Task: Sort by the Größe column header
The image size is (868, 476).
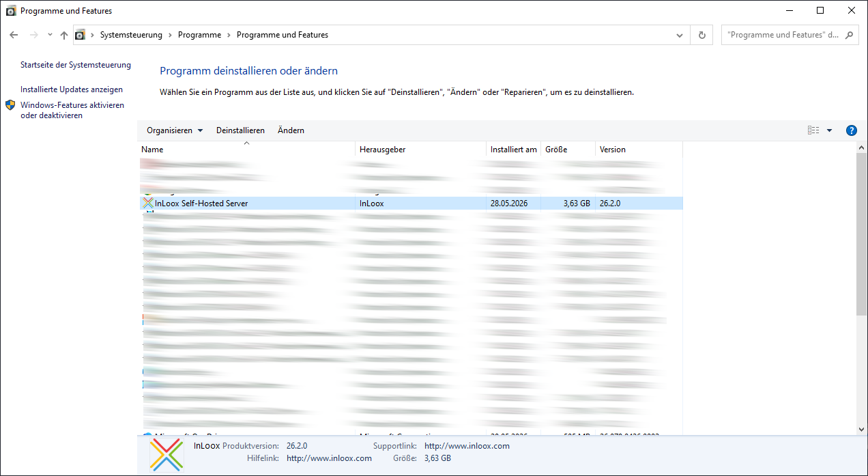Action: coord(568,149)
